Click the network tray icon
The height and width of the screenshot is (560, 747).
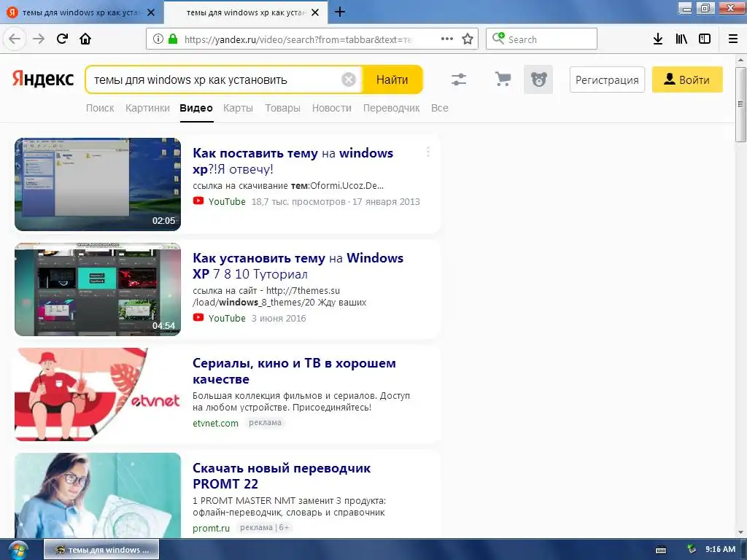point(692,550)
